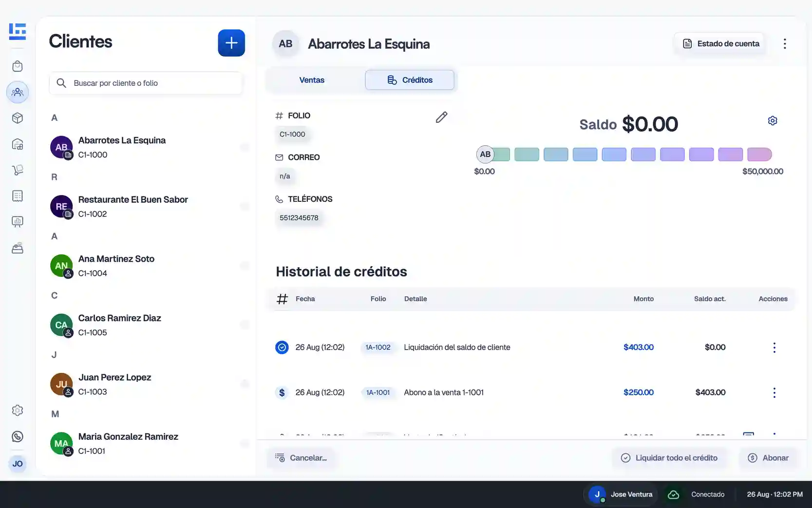The image size is (812, 508).
Task: Click the Abonar button
Action: pyautogui.click(x=768, y=458)
